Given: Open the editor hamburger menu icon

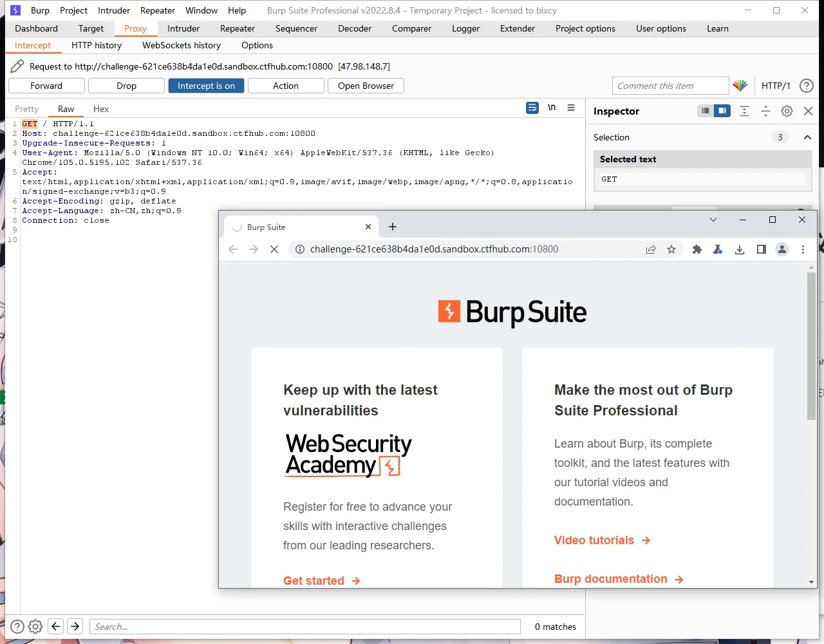Looking at the screenshot, I should [x=571, y=108].
